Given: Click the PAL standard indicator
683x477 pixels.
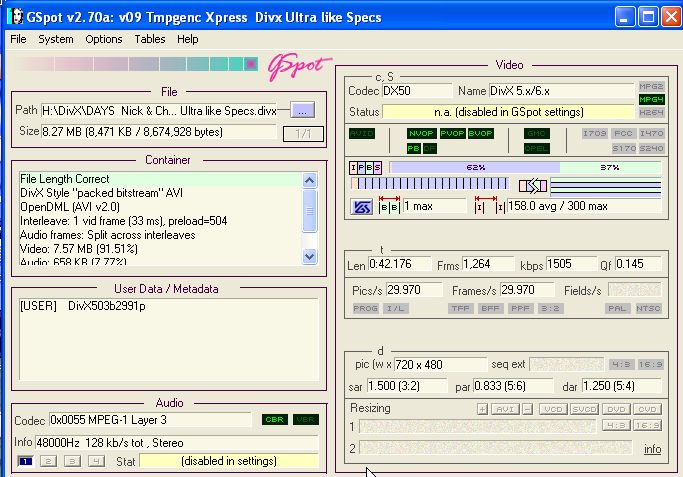Looking at the screenshot, I should (617, 308).
